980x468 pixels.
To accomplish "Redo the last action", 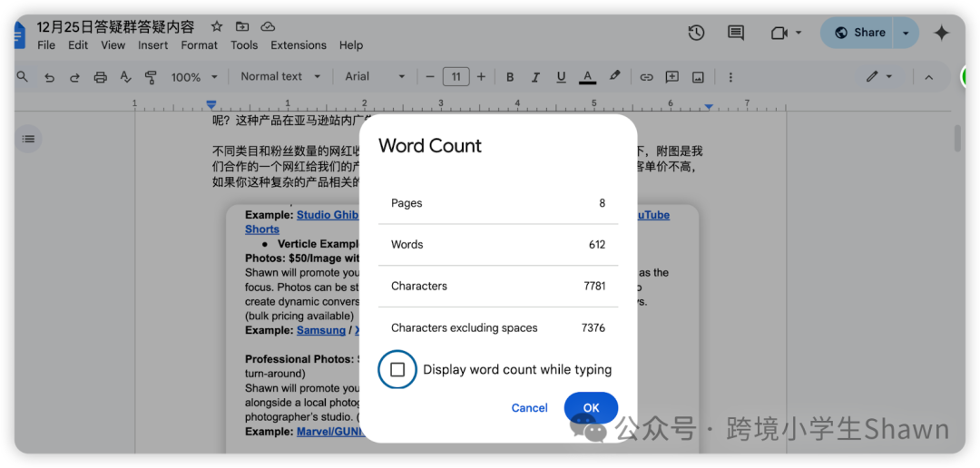I will click(x=74, y=77).
